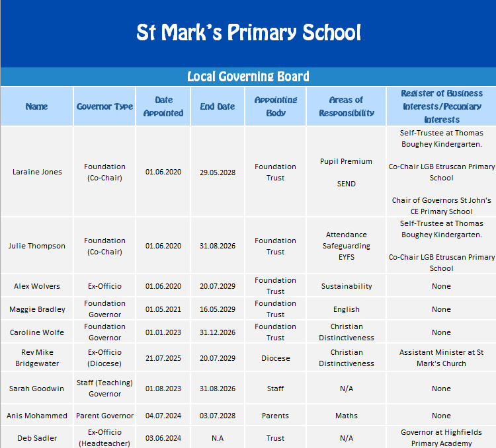
Task: Click the Register of Business Interests header
Action: [x=442, y=106]
